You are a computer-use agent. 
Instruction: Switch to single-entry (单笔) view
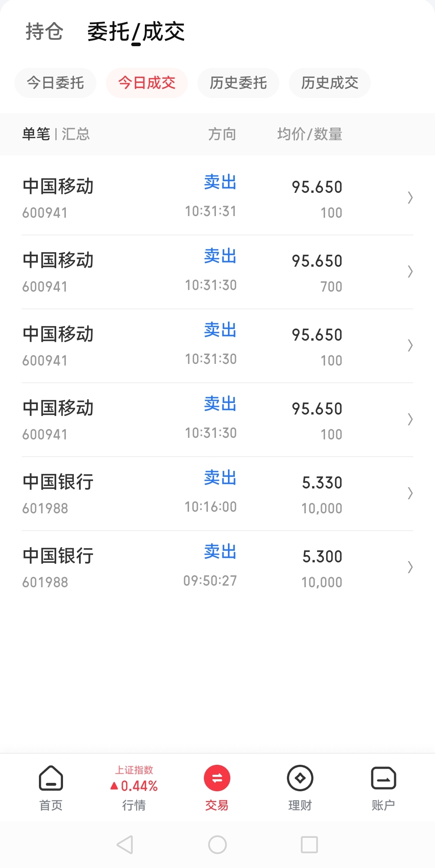pos(36,134)
